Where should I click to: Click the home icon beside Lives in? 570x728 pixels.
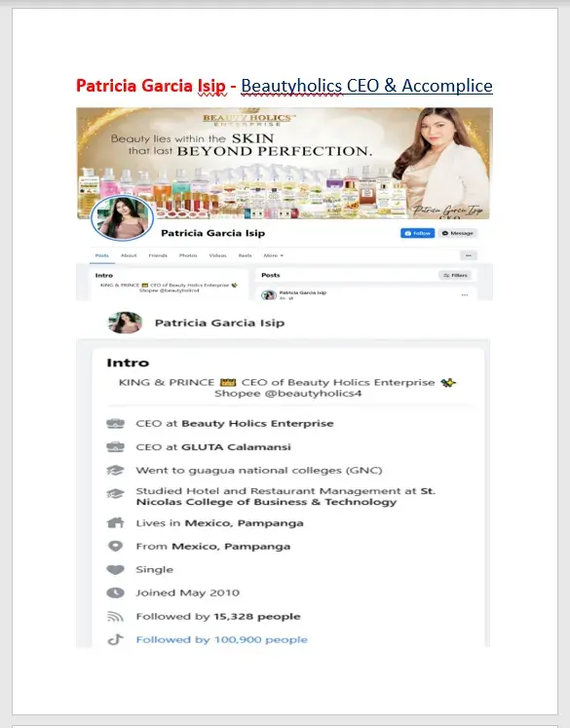click(x=115, y=522)
